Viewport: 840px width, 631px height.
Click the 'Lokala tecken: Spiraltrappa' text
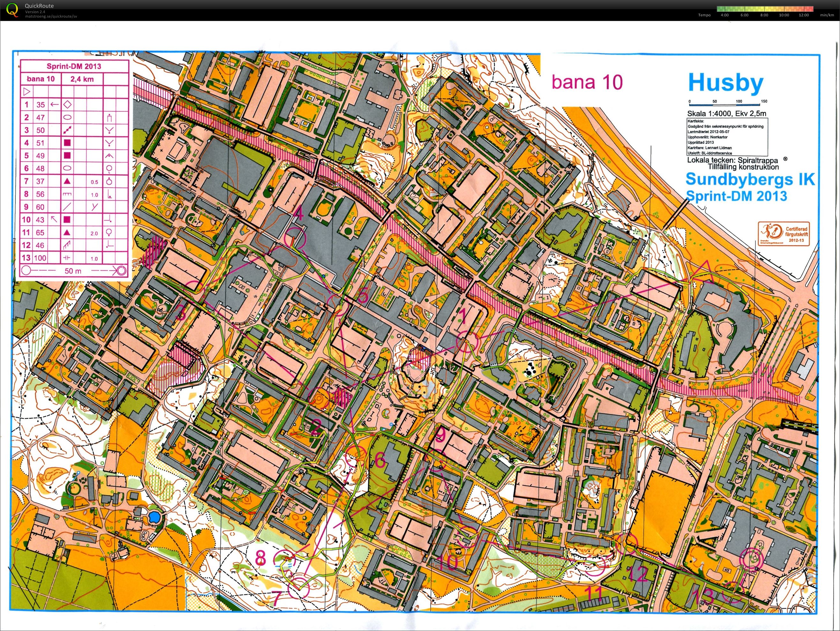(x=733, y=160)
